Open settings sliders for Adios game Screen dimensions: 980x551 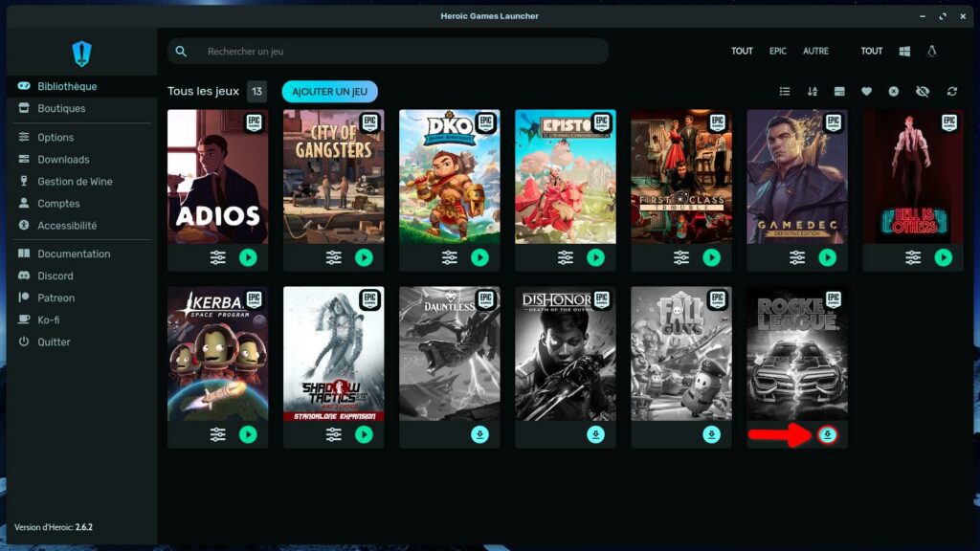click(218, 257)
